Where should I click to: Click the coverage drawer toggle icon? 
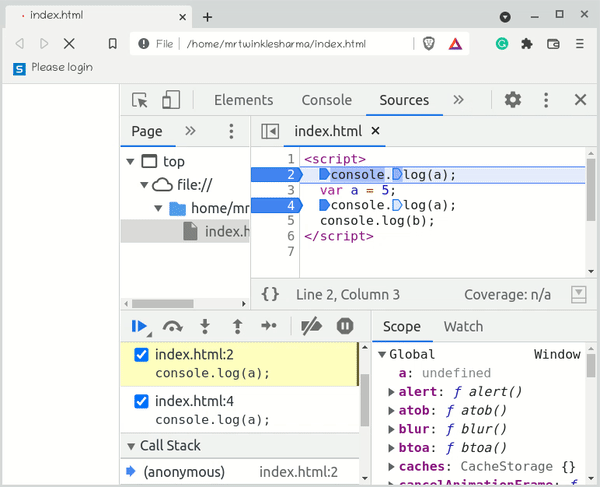coord(579,295)
